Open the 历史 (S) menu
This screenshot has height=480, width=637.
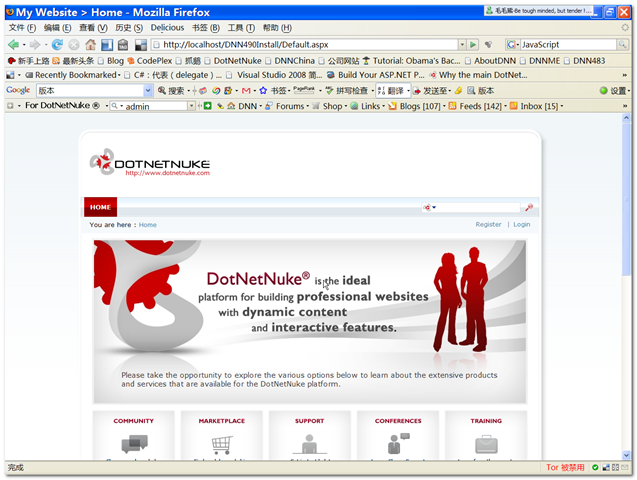coord(129,28)
